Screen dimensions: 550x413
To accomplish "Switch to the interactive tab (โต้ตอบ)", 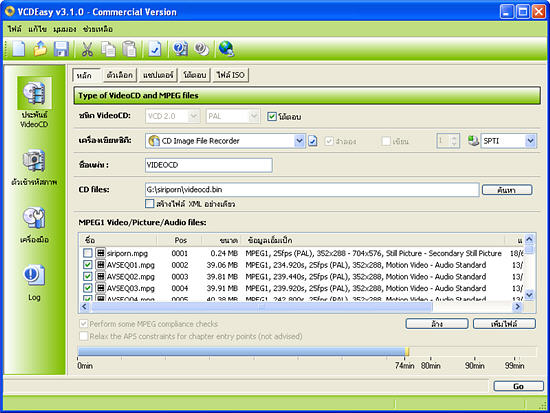I will pyautogui.click(x=195, y=75).
